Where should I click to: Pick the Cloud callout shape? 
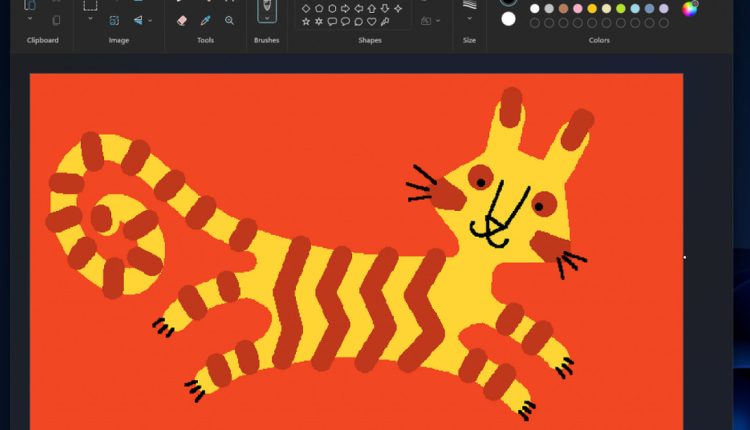pos(358,22)
